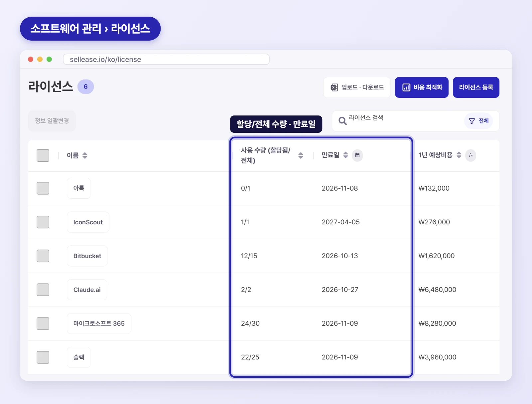Click the magnifier search icon
532x404 pixels.
coord(342,121)
